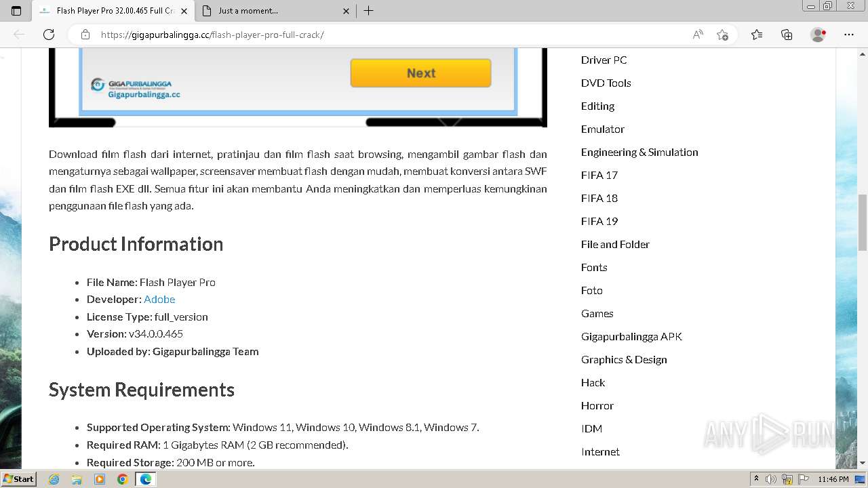
Task: Open the FIFA 18 category
Action: (x=599, y=198)
